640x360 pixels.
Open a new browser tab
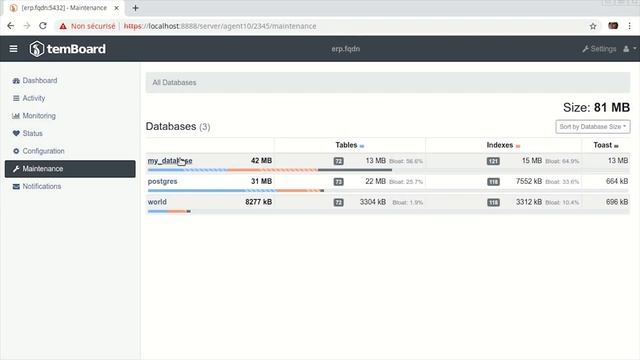[x=136, y=8]
